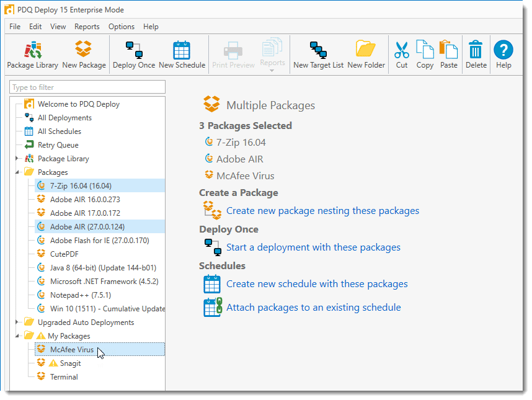Expand the Package Library tree node

(17, 158)
